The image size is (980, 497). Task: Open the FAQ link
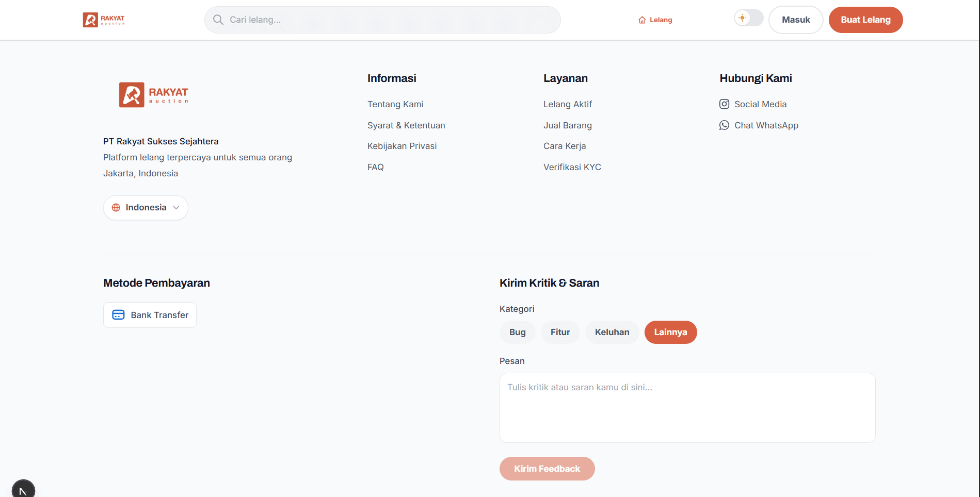(x=376, y=167)
